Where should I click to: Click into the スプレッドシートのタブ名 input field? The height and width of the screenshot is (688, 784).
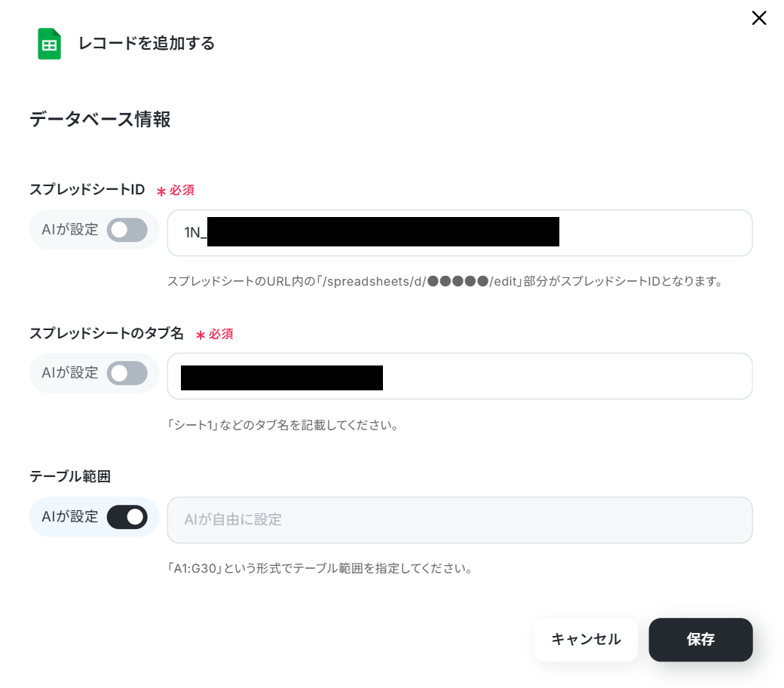coord(460,376)
